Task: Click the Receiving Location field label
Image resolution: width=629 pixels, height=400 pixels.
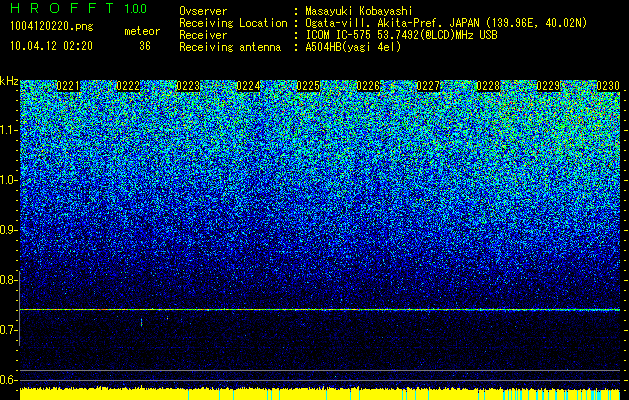Action: [233, 23]
